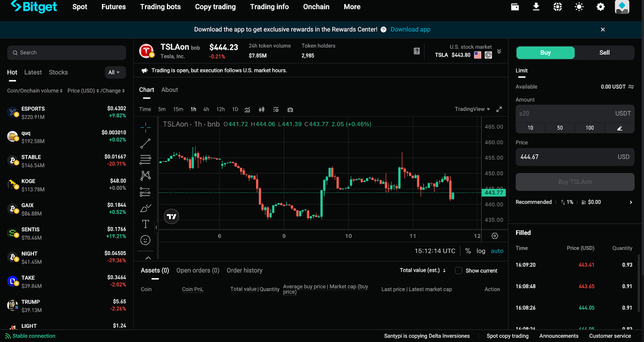The width and height of the screenshot is (644, 342).
Task: Click the Download app link
Action: point(411,29)
